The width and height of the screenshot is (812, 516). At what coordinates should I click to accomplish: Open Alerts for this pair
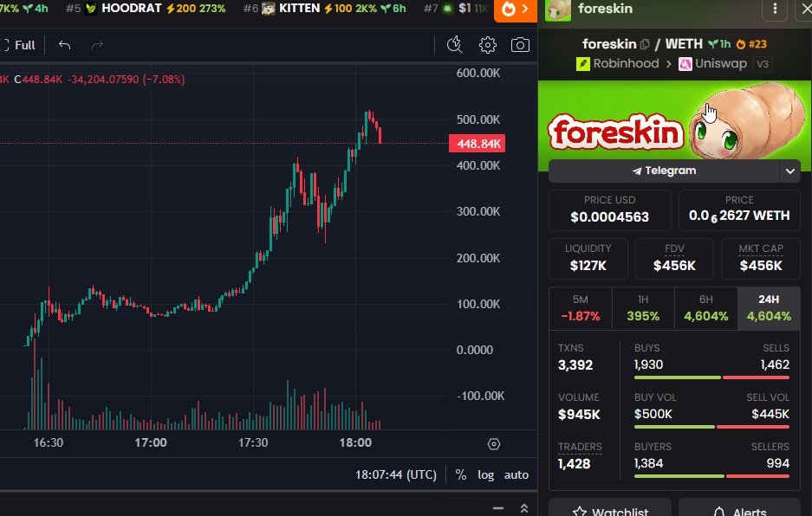739,510
